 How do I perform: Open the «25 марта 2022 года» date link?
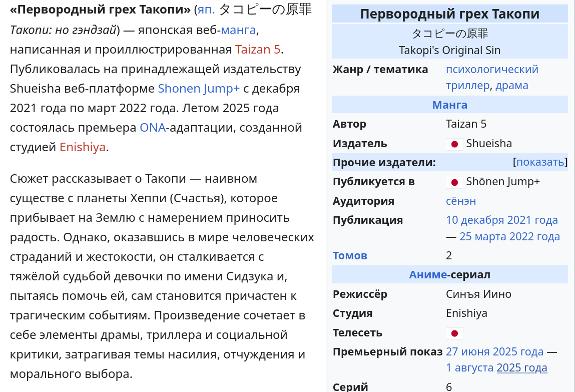point(509,236)
